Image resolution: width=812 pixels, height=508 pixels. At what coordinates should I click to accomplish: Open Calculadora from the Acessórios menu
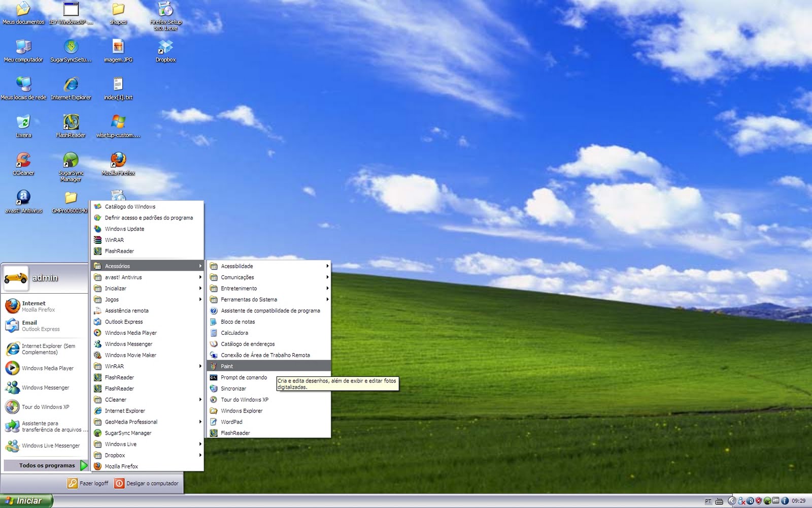tap(269, 333)
